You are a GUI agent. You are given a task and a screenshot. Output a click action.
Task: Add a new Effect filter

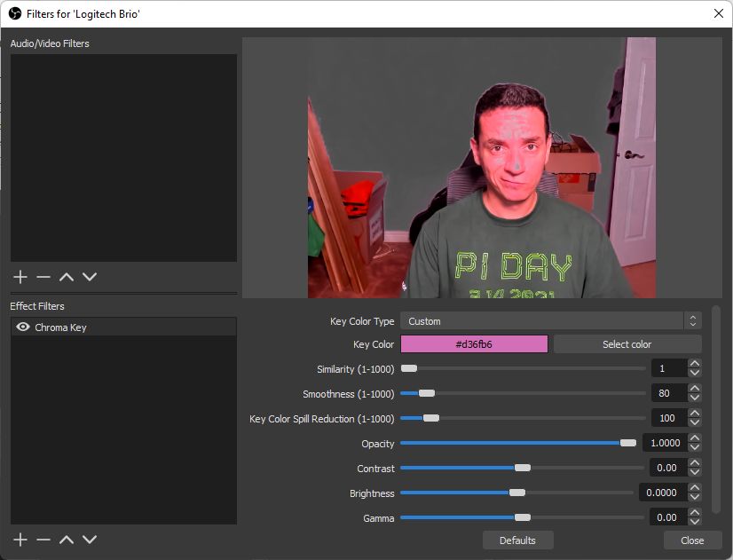coord(20,539)
